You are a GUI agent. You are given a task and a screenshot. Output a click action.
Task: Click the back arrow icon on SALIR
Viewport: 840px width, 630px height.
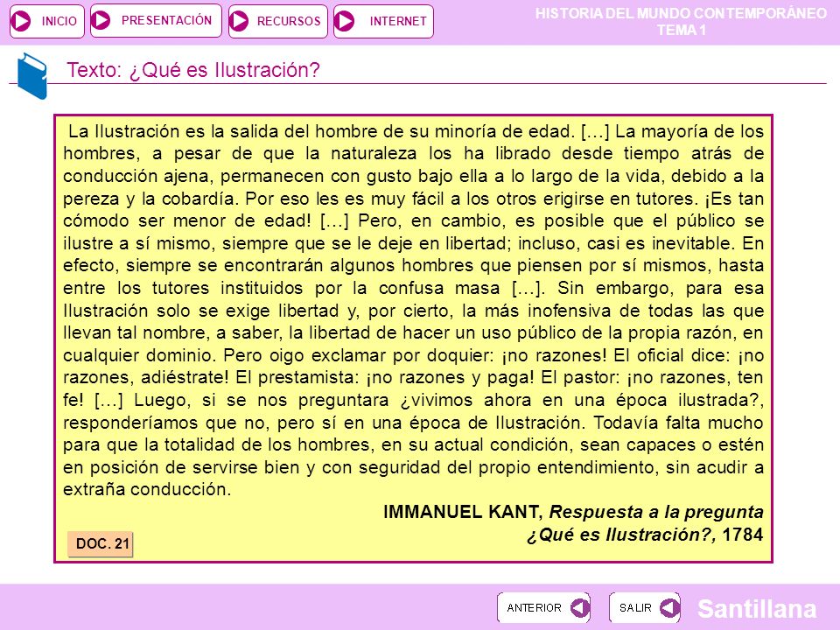(x=669, y=607)
